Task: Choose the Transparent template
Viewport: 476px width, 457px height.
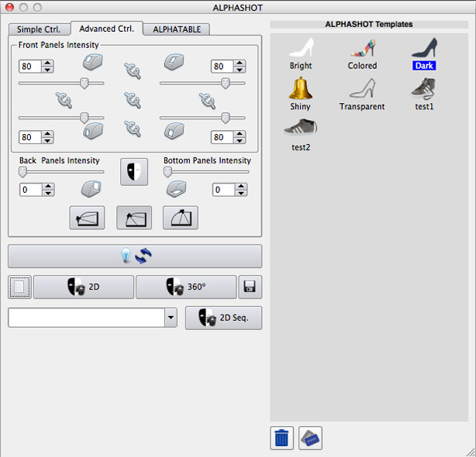Action: [x=362, y=94]
